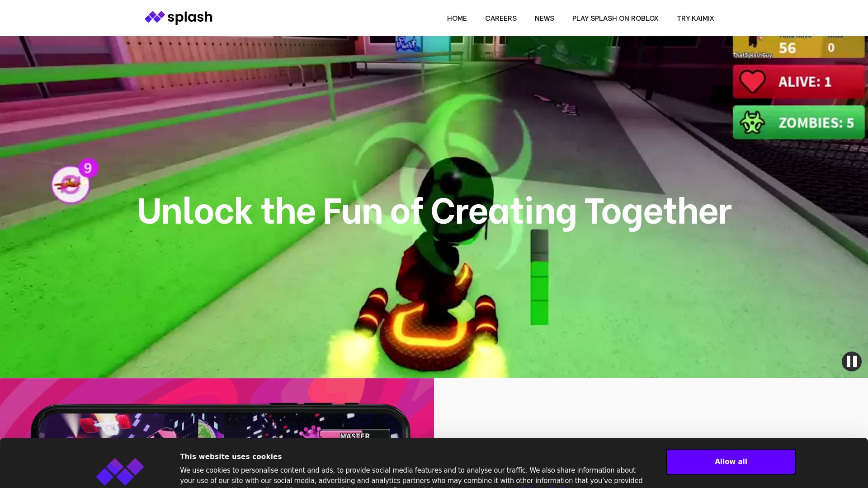Click the Splash logo in the header
Image resolution: width=868 pixels, height=488 pixels.
[178, 18]
